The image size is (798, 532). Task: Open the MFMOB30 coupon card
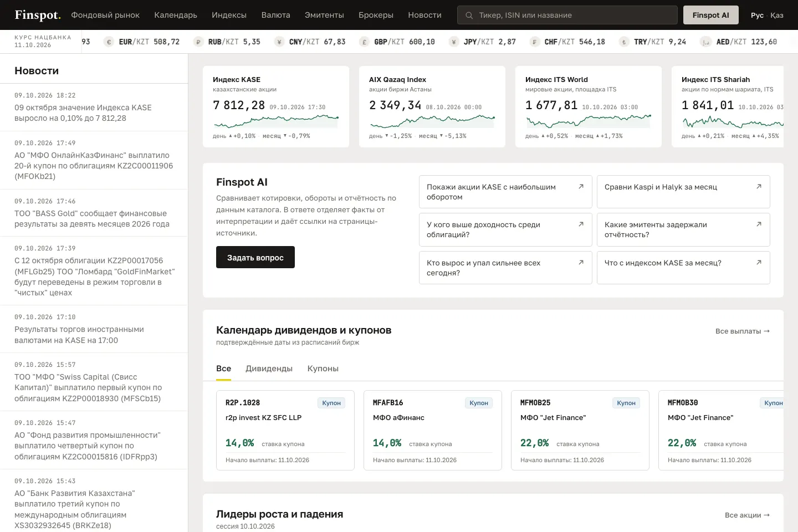721,430
